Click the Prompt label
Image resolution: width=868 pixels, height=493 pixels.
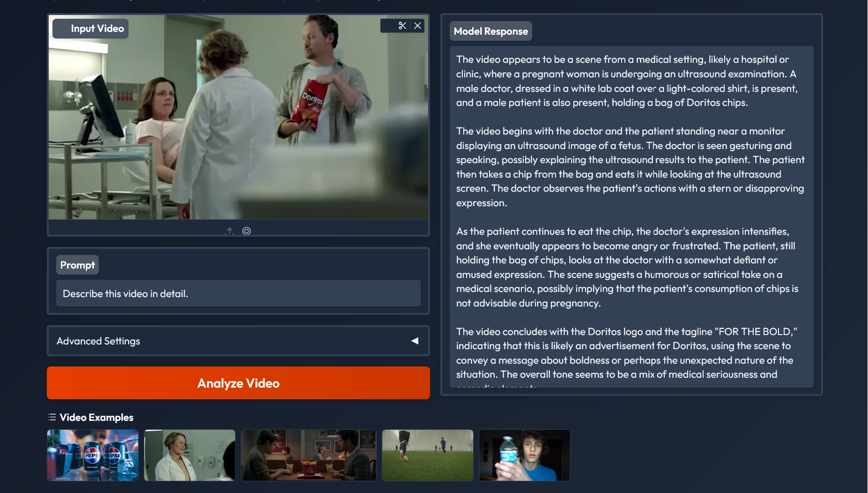78,265
